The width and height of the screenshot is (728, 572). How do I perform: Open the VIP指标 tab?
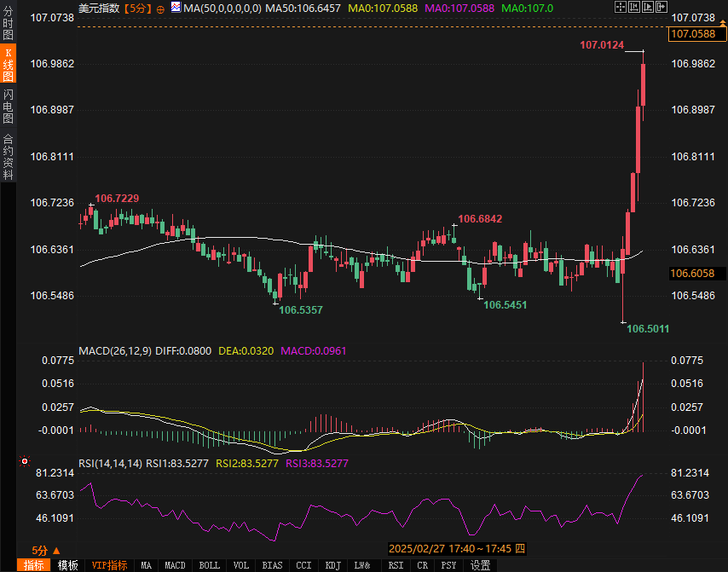[109, 565]
